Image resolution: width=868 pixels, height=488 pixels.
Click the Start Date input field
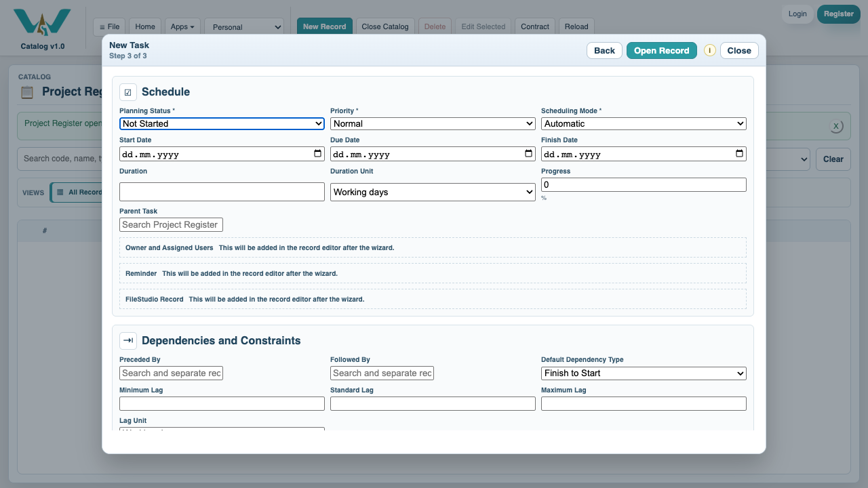point(222,154)
